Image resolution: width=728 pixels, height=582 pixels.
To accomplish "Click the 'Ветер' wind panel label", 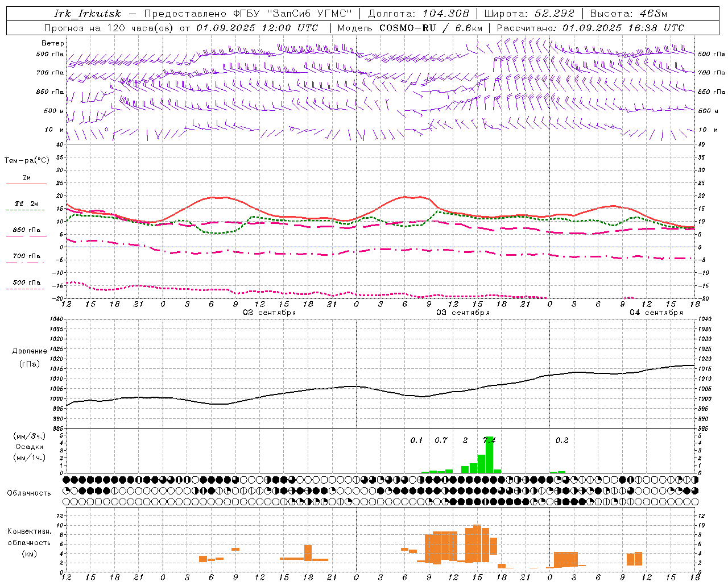I will tap(53, 43).
